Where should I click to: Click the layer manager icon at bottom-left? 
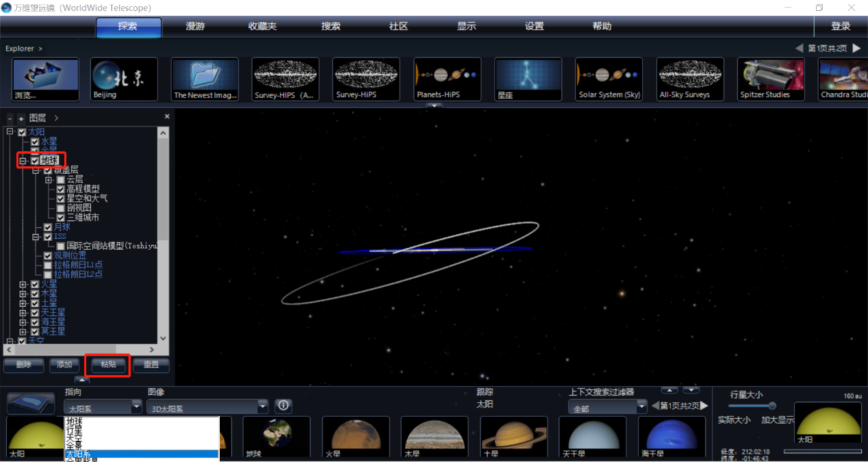31,403
